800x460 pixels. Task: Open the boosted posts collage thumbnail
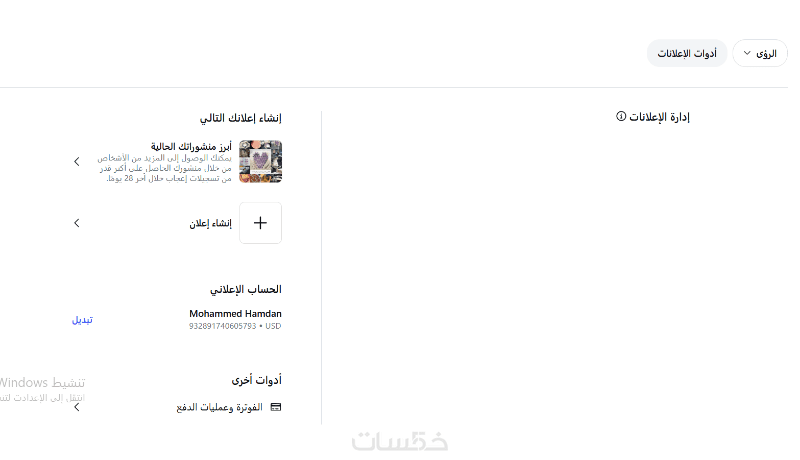pyautogui.click(x=260, y=162)
